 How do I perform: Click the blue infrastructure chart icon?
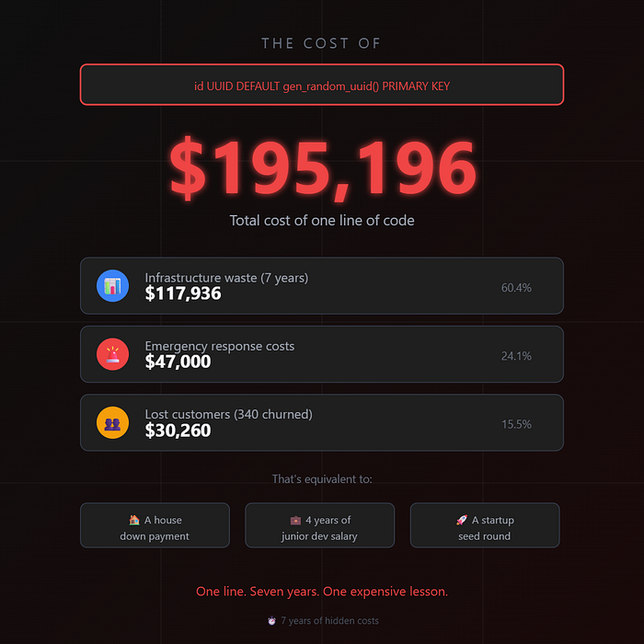[112, 286]
